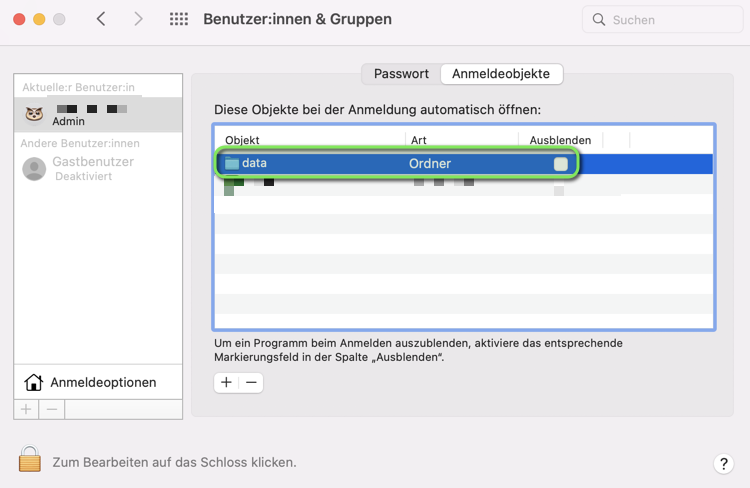The image size is (750, 488).
Task: Click the back navigation arrow
Action: click(101, 19)
